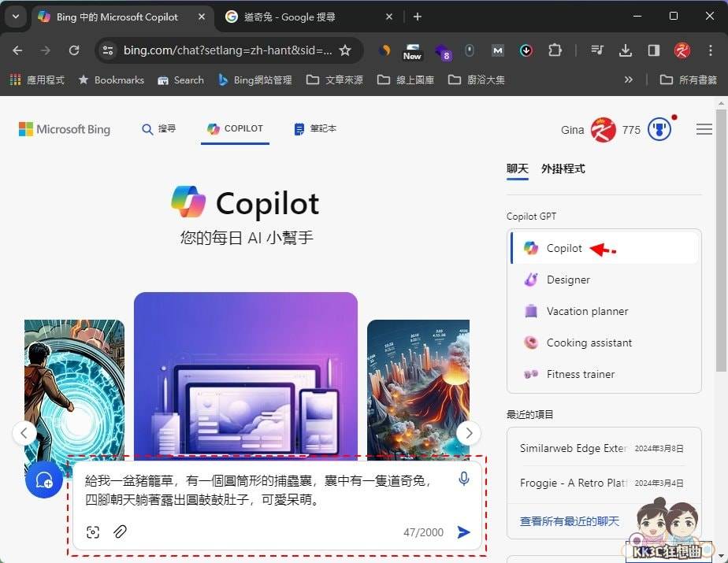Open Search bookmark

pyautogui.click(x=181, y=80)
